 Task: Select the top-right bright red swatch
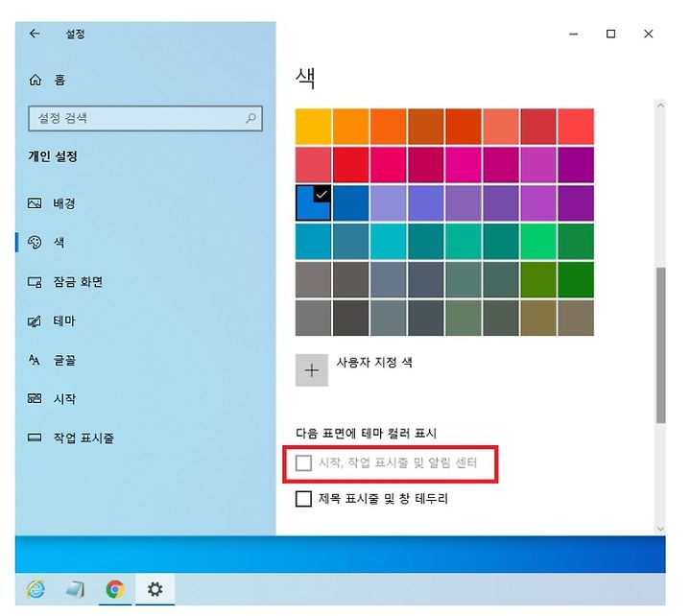click(576, 127)
